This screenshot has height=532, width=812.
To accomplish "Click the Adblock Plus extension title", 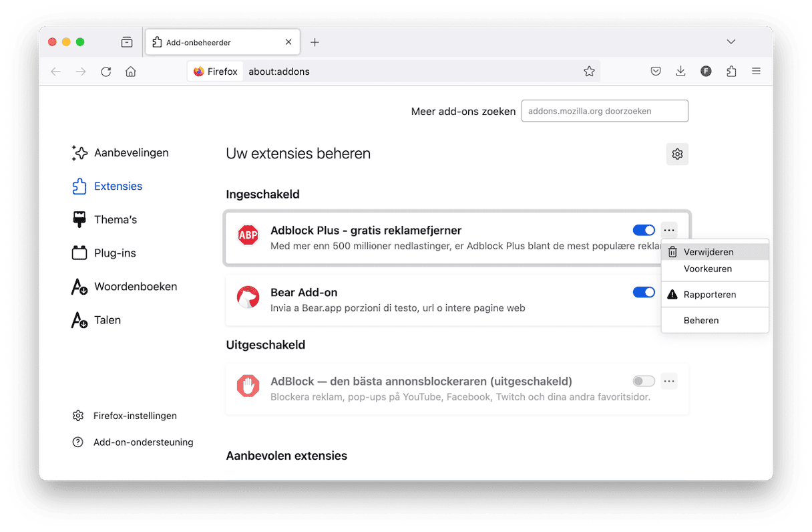I will [366, 231].
